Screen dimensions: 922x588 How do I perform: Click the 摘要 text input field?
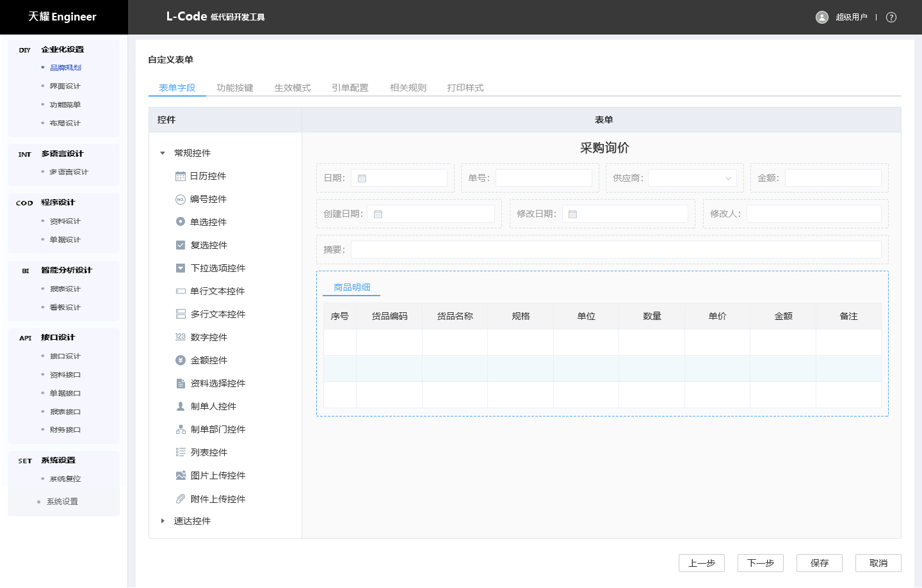615,250
